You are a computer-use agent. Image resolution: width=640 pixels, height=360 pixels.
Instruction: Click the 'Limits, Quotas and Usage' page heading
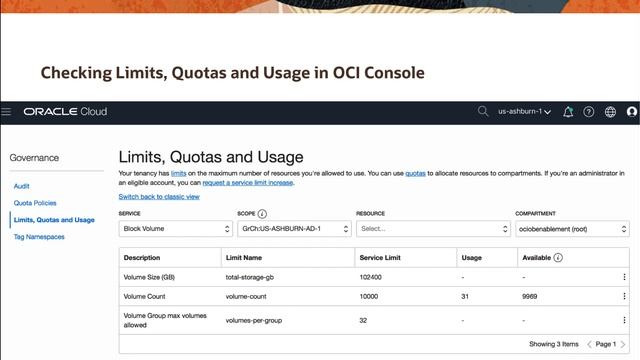211,157
